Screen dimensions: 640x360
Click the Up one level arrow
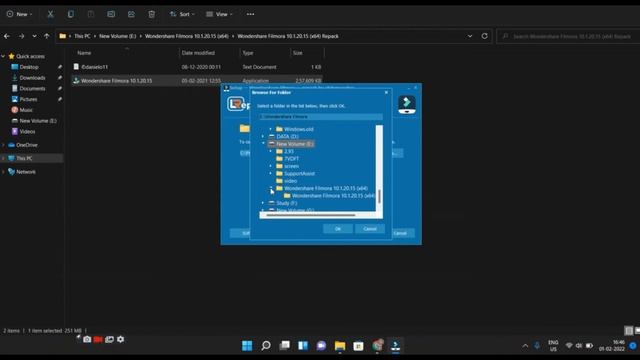[x=47, y=36]
